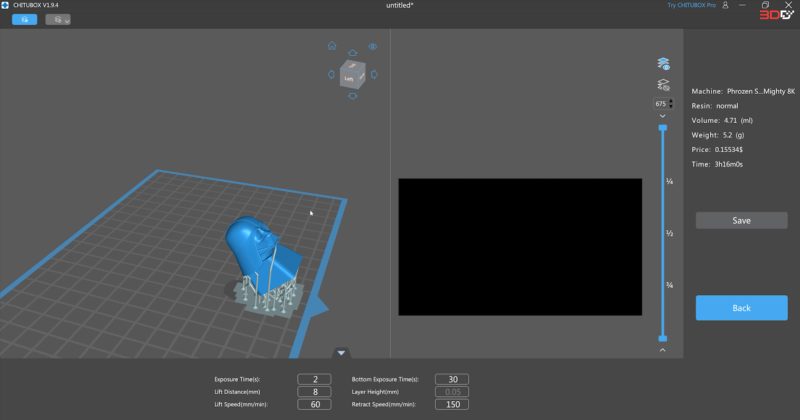Toggle show all layers preview icon
Image resolution: width=800 pixels, height=420 pixels.
click(x=662, y=64)
